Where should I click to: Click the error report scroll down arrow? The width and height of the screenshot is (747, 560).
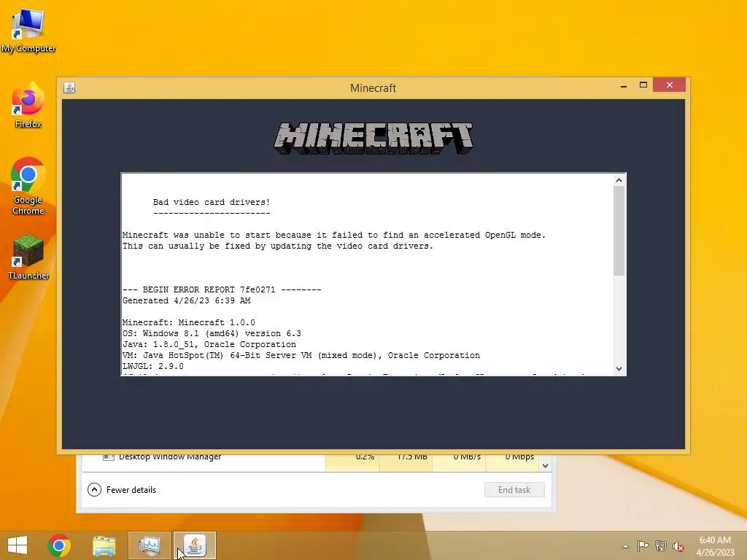[x=619, y=368]
